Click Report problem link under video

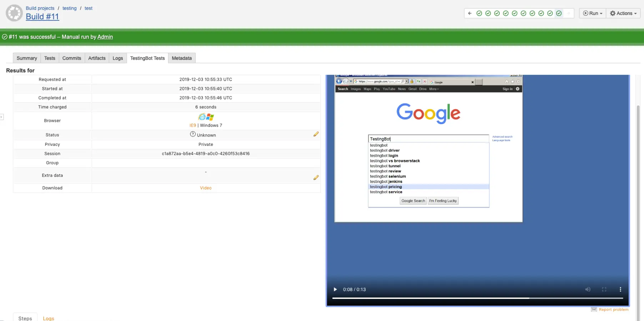[x=613, y=310]
